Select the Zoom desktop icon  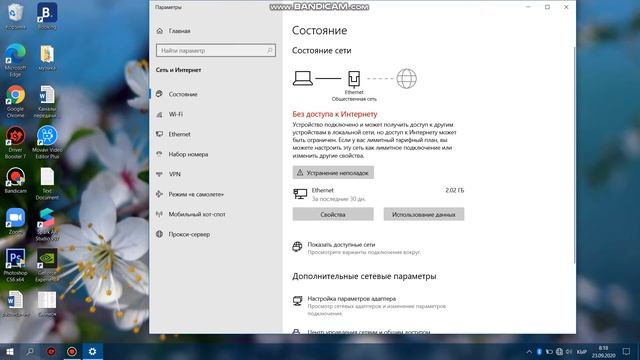(16, 221)
